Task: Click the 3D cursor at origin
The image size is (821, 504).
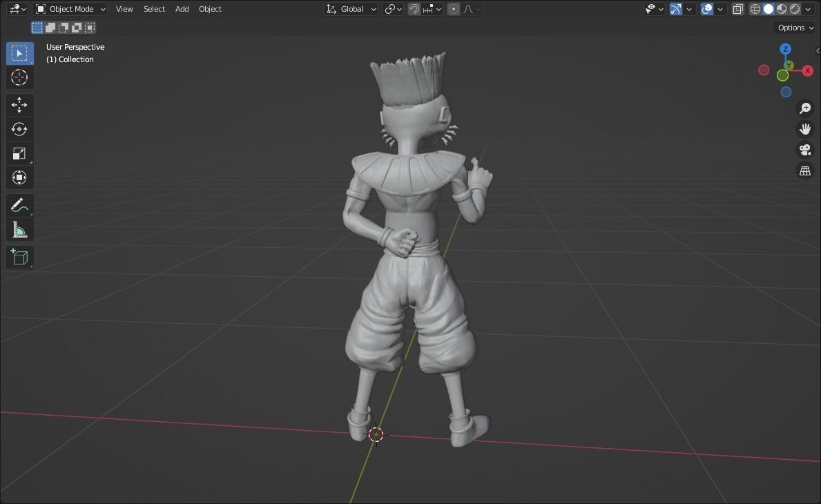Action: 376,434
